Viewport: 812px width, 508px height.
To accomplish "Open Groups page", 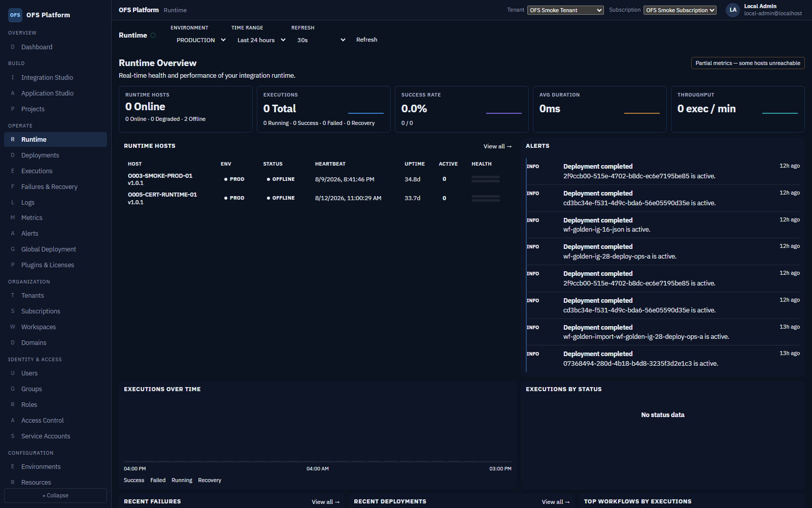I will tap(56, 389).
